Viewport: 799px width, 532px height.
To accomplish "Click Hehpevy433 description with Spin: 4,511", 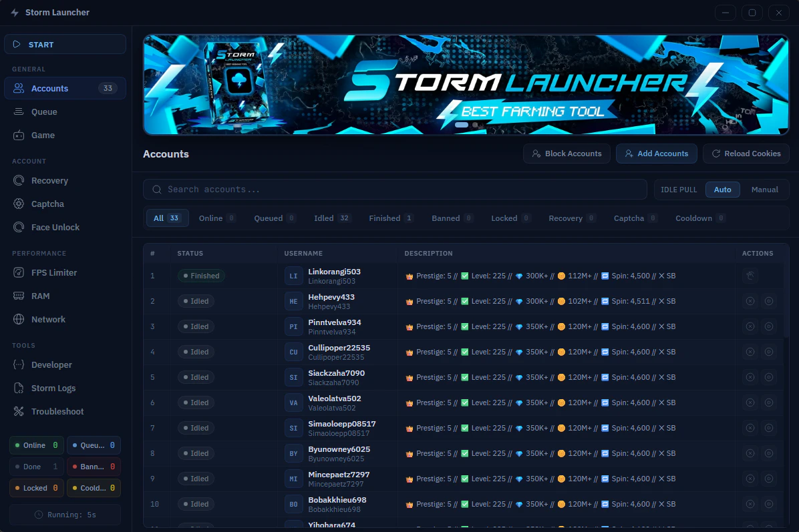I will (540, 301).
